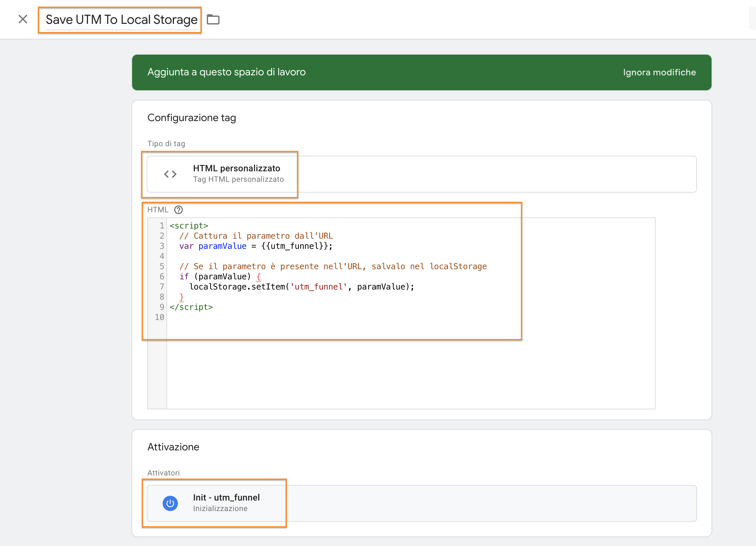The image size is (756, 546).
Task: Click comment line '// Cattura il parametro dall'URL'
Action: pyautogui.click(x=256, y=236)
